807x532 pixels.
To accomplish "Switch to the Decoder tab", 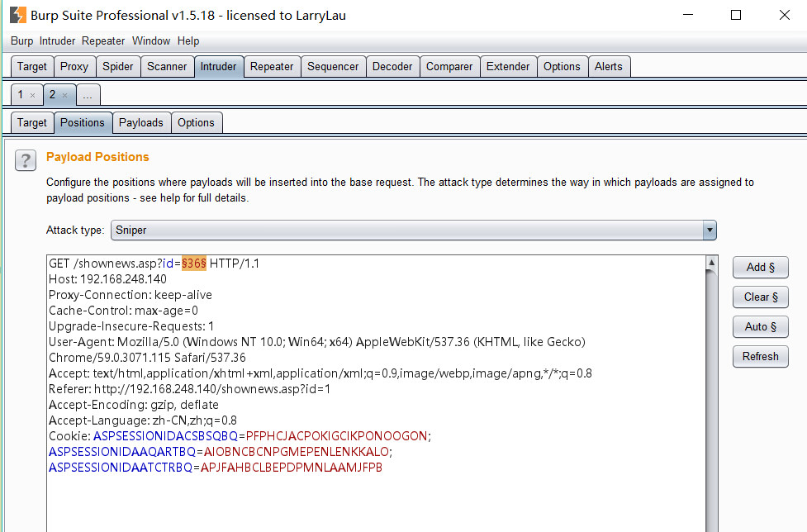I will 392,66.
